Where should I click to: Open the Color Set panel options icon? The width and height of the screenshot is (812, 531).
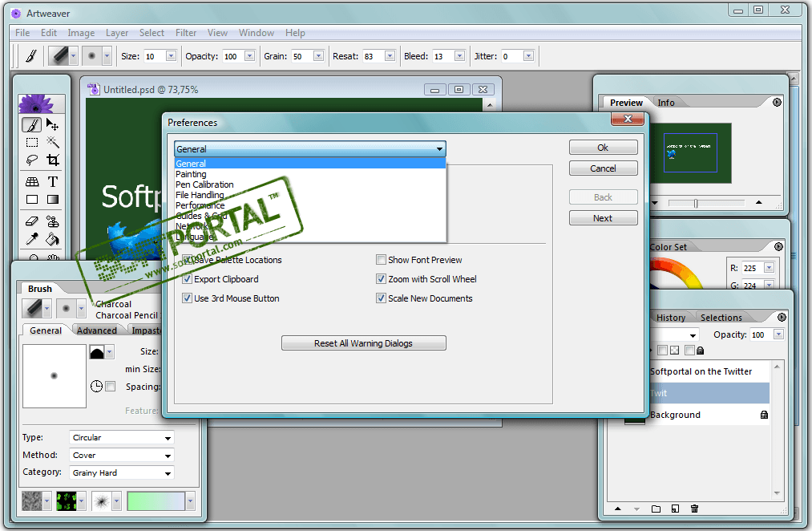coord(778,246)
